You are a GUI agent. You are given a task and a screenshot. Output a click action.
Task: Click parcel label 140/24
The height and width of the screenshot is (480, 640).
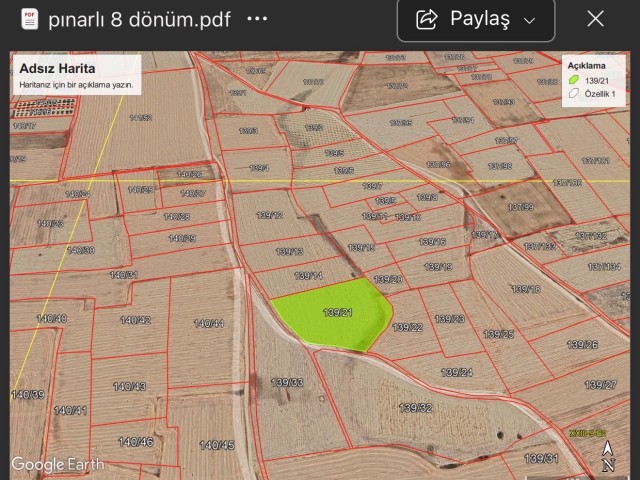[x=78, y=194]
